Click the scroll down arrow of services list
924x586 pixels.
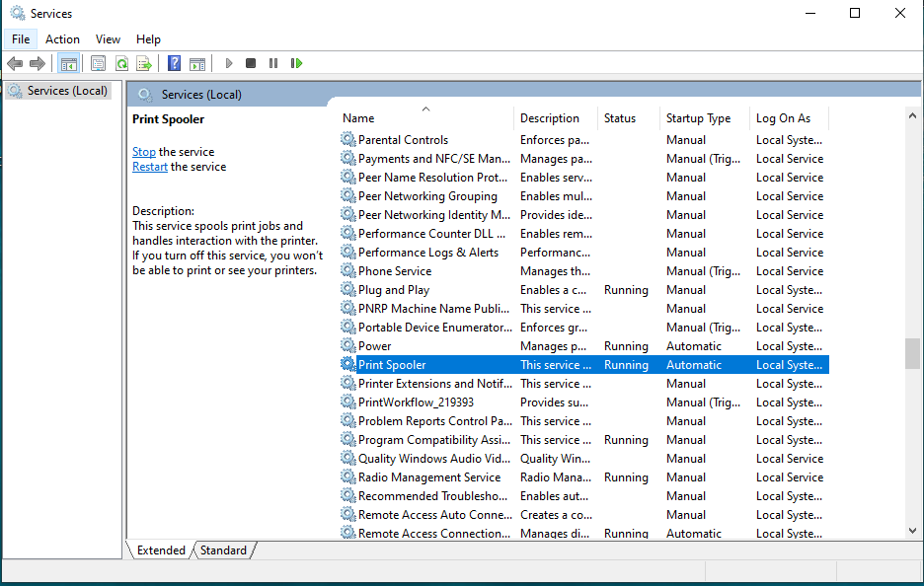click(x=912, y=531)
